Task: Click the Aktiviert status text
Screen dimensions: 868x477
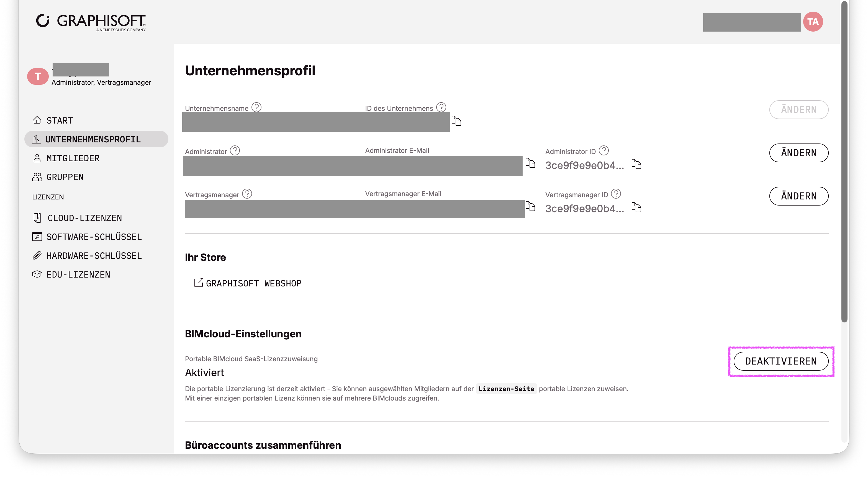Action: 204,373
